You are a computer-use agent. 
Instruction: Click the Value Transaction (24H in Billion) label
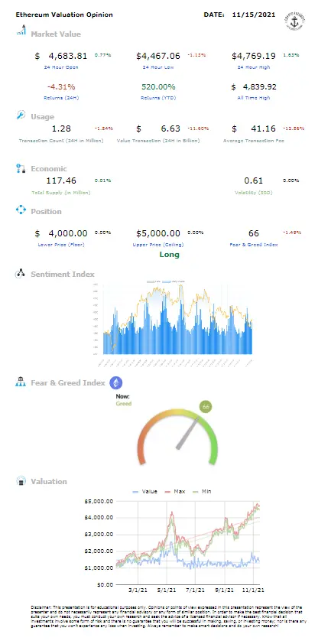pyautogui.click(x=158, y=141)
